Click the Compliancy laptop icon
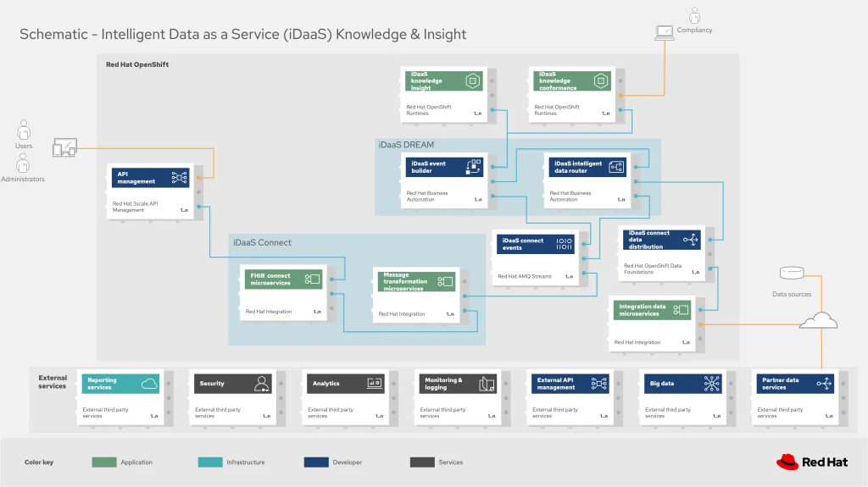 click(x=664, y=33)
